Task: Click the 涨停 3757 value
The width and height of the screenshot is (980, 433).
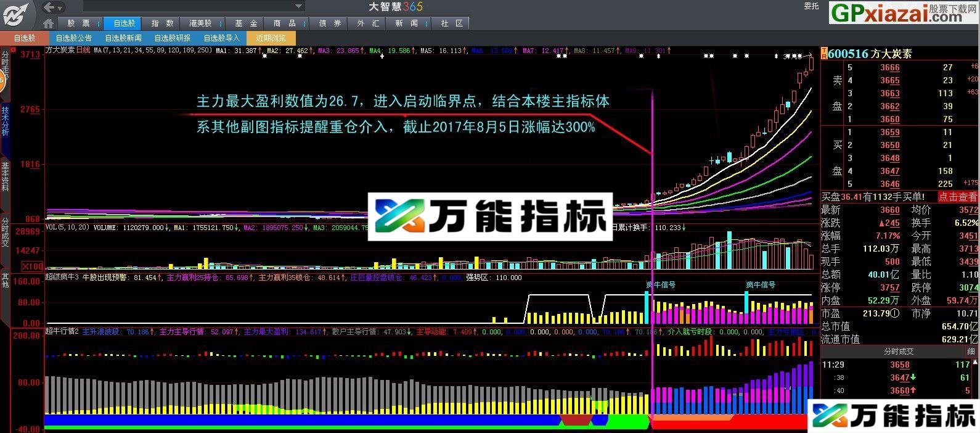Action: (889, 287)
